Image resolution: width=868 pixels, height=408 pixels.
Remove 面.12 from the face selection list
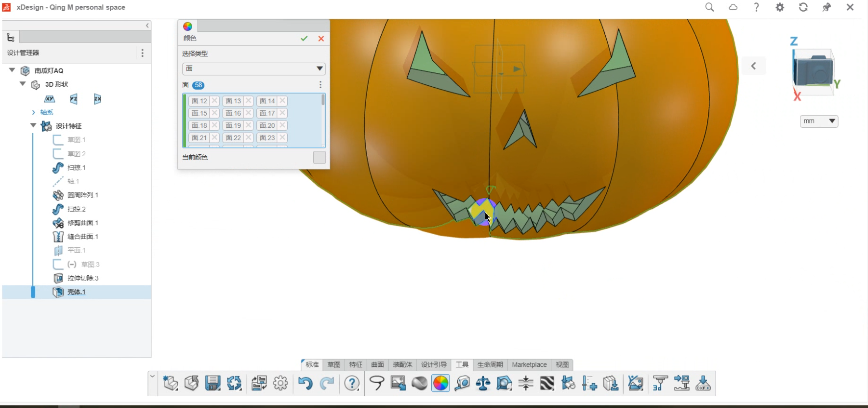(x=215, y=101)
